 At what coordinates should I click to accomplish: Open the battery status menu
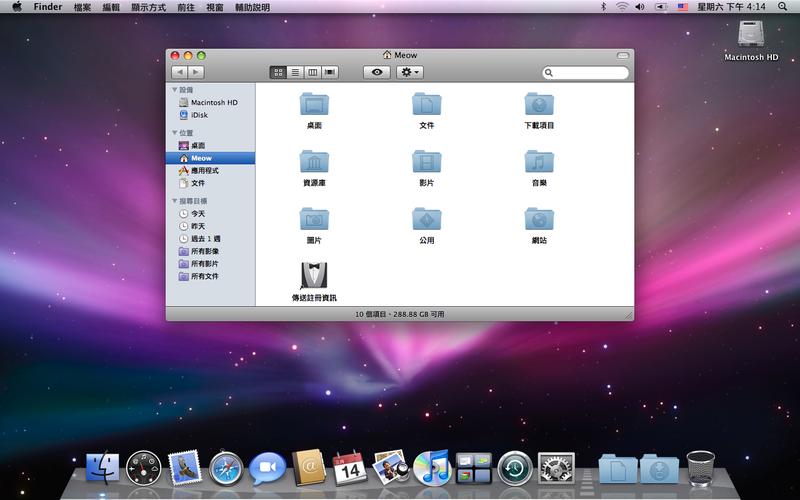click(x=661, y=7)
